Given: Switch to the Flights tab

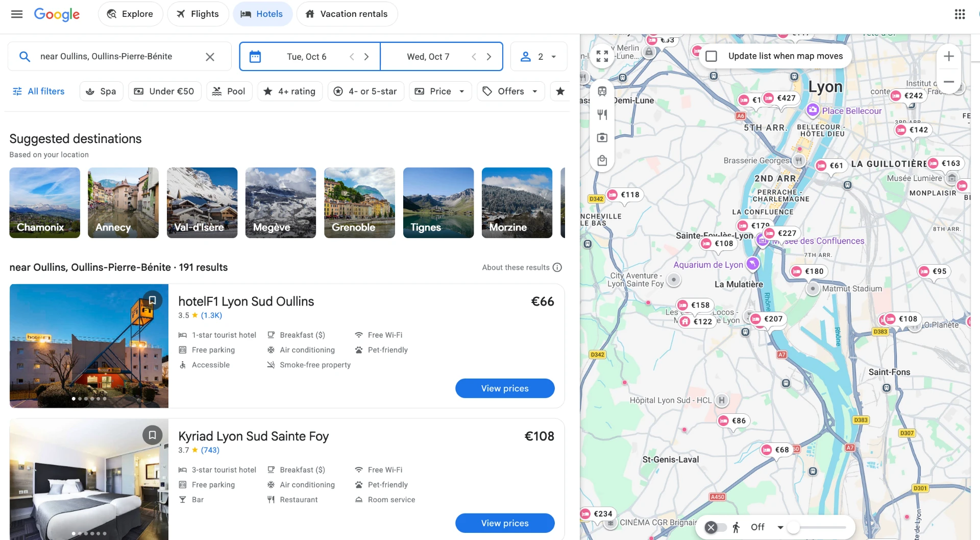Looking at the screenshot, I should (x=198, y=14).
